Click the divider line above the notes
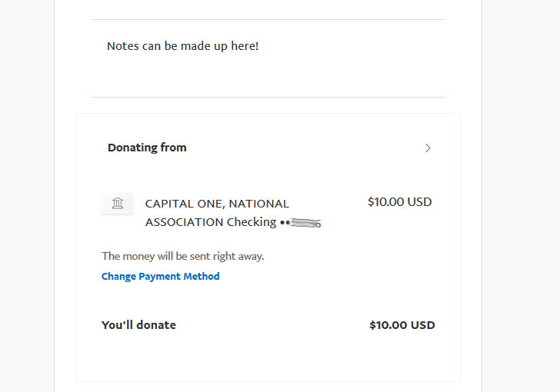Viewport: 560px width, 392px height. [x=268, y=20]
